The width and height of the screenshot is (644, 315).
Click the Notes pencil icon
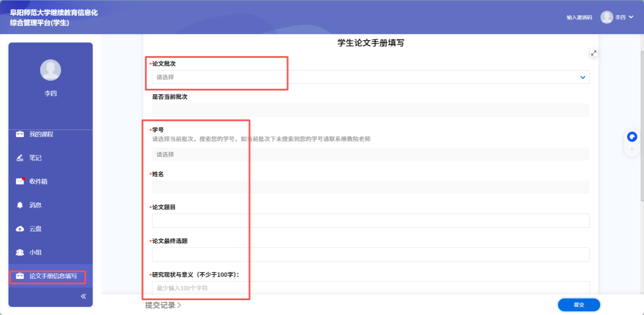pos(20,158)
